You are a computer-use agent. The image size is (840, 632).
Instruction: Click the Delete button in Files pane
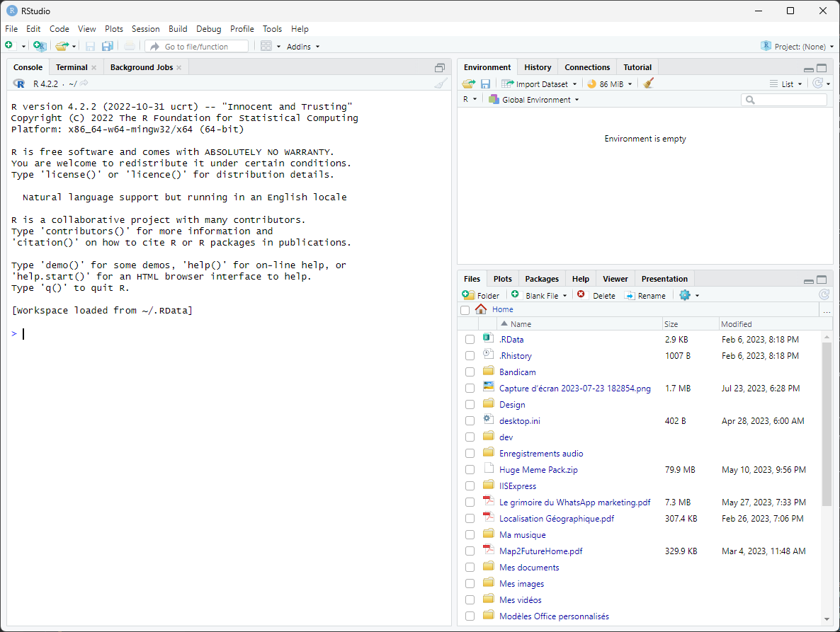[596, 295]
